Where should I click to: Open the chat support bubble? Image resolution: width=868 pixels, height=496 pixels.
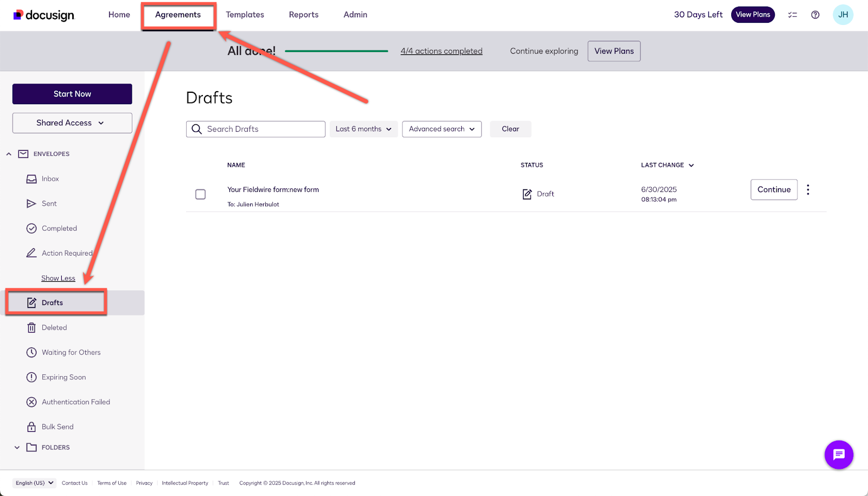coord(839,454)
